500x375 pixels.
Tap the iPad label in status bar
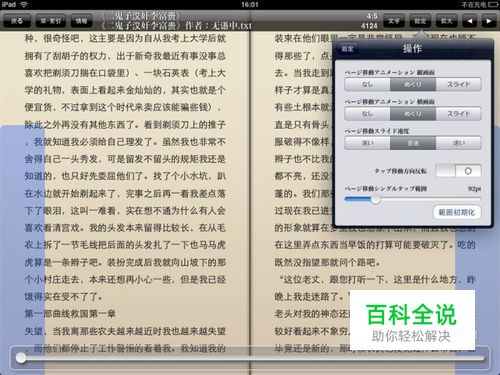pos(9,4)
